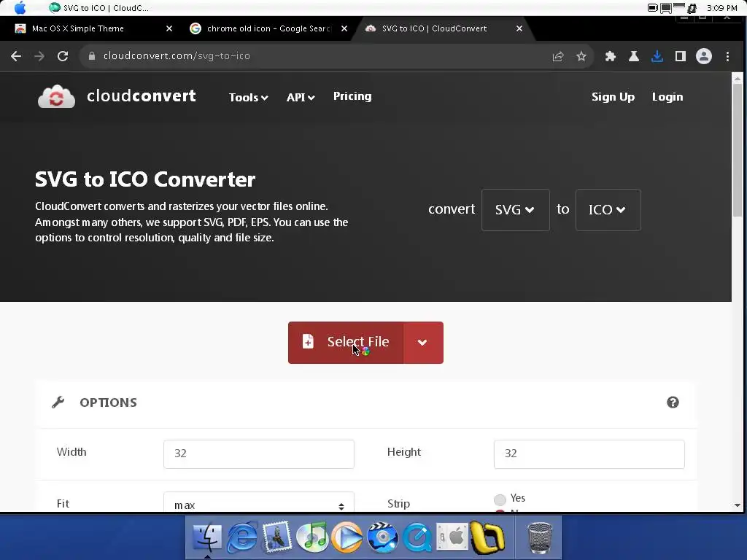Close the Mac OS X Simple Theme tab

coord(169,28)
